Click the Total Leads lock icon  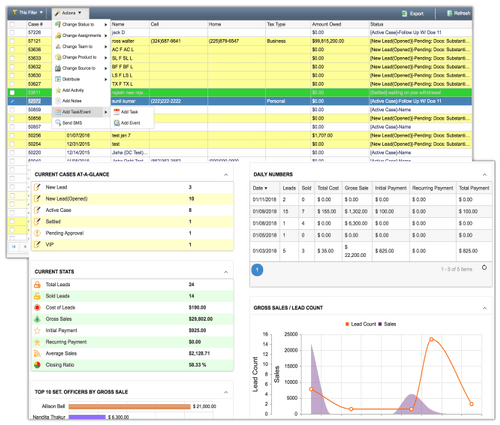pyautogui.click(x=37, y=284)
